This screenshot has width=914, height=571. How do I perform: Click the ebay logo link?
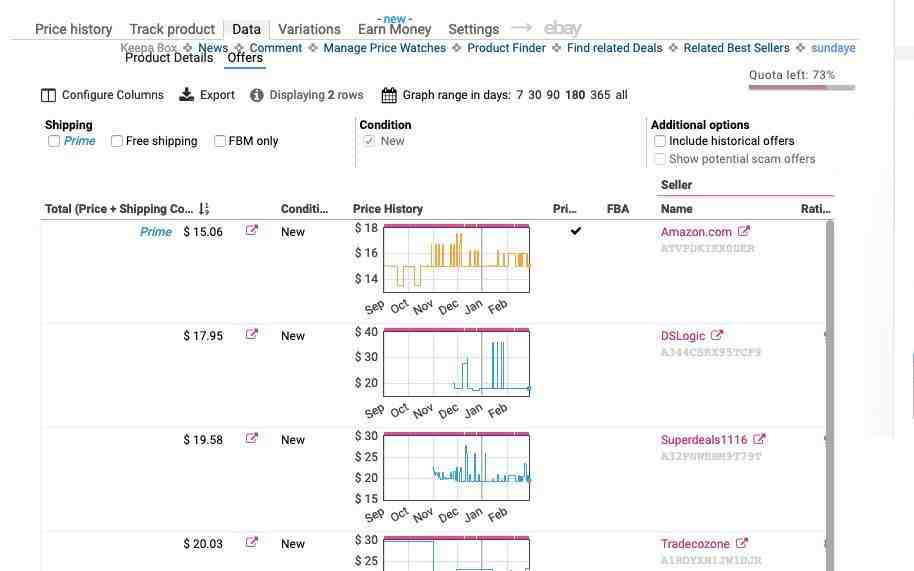(563, 28)
